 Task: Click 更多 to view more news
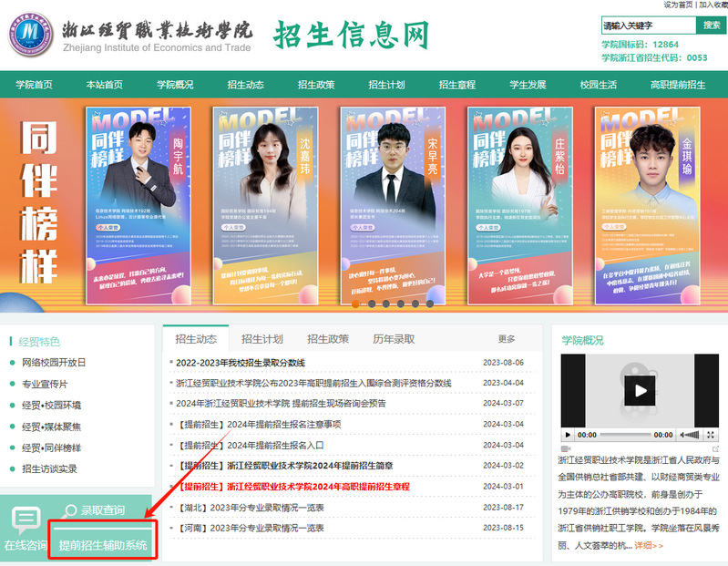[507, 339]
